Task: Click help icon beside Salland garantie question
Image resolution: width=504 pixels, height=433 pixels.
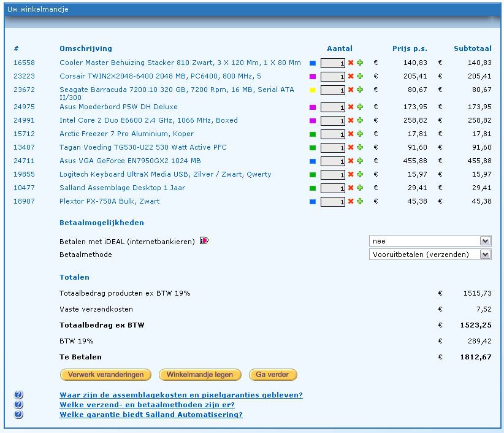Action: point(18,415)
